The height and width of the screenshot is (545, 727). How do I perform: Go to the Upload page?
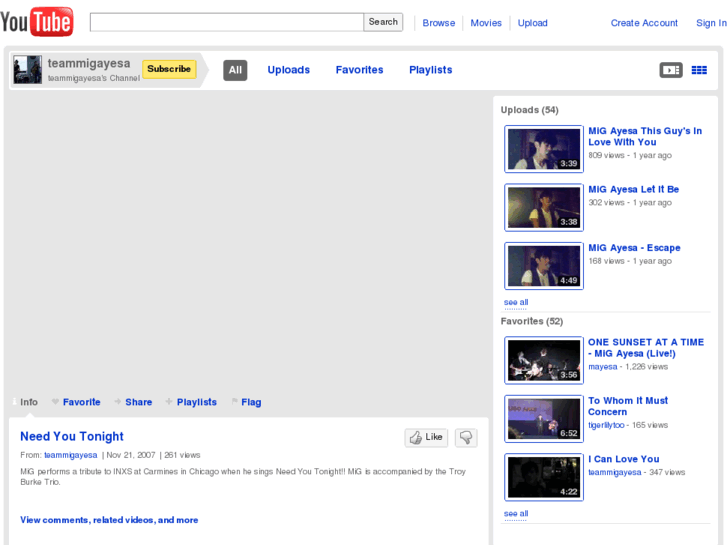coord(532,23)
